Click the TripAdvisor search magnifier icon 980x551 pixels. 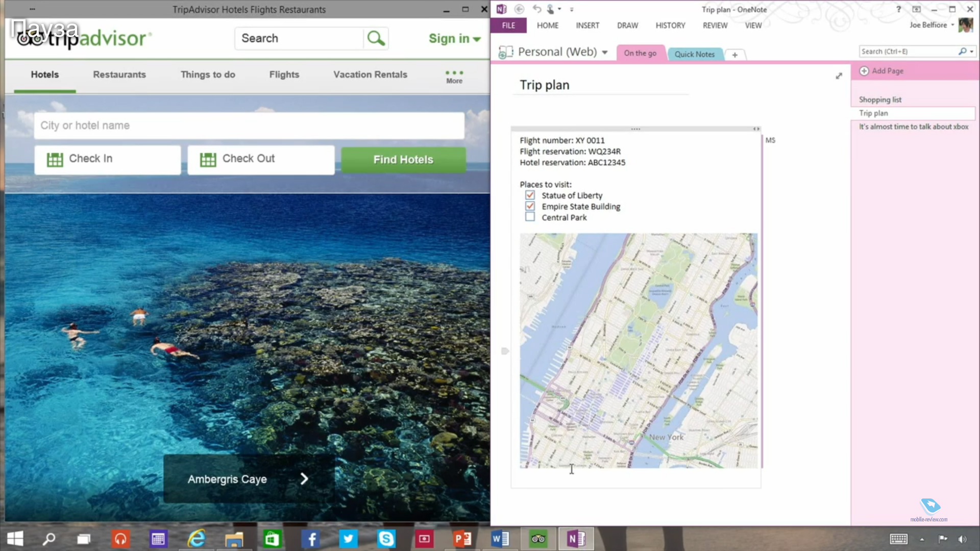pos(376,38)
